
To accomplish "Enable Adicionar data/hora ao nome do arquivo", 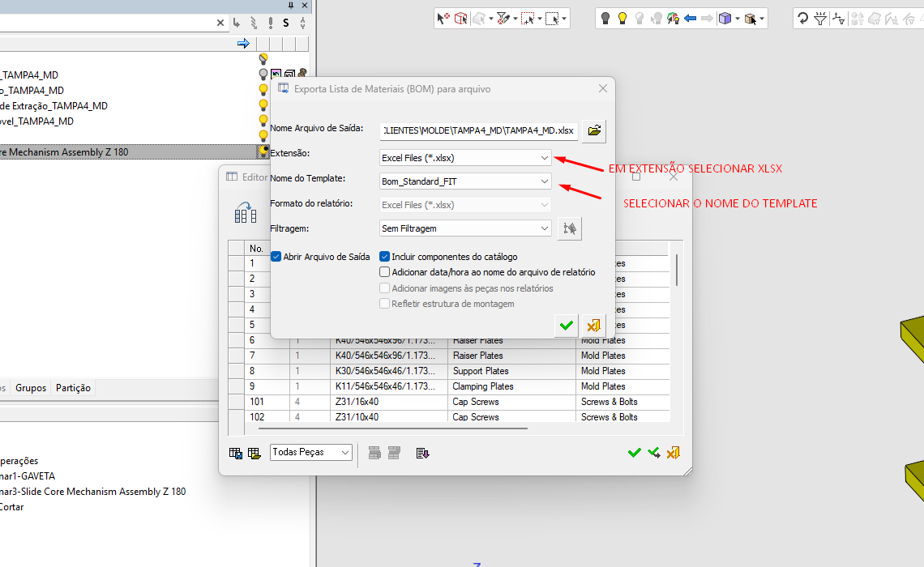I will pyautogui.click(x=385, y=272).
